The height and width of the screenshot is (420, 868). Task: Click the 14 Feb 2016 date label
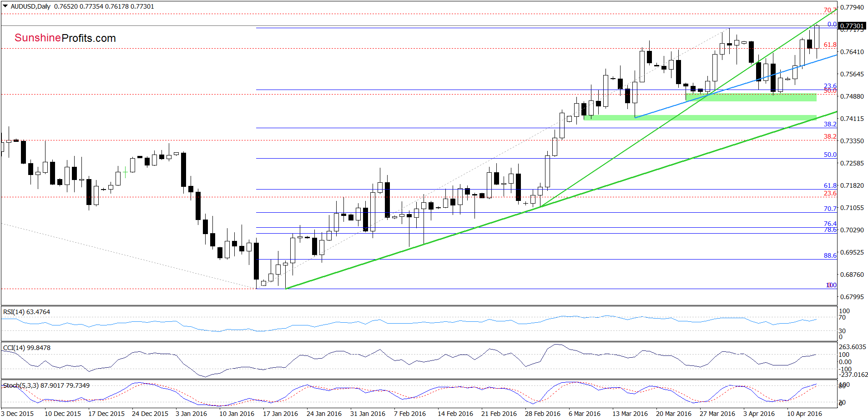pos(455,414)
